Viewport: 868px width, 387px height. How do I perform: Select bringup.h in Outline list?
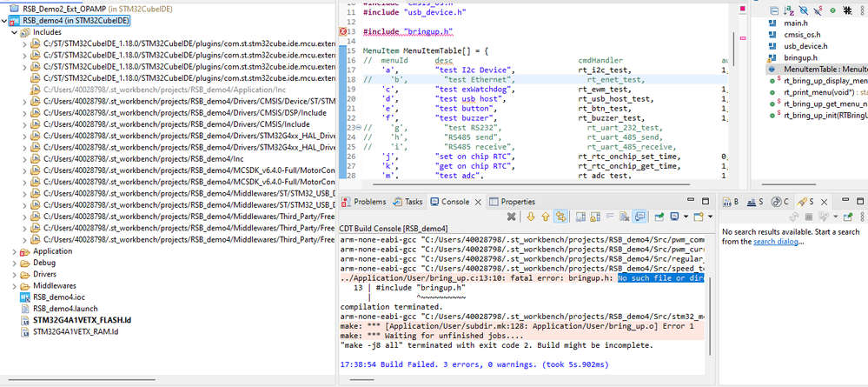tap(802, 57)
